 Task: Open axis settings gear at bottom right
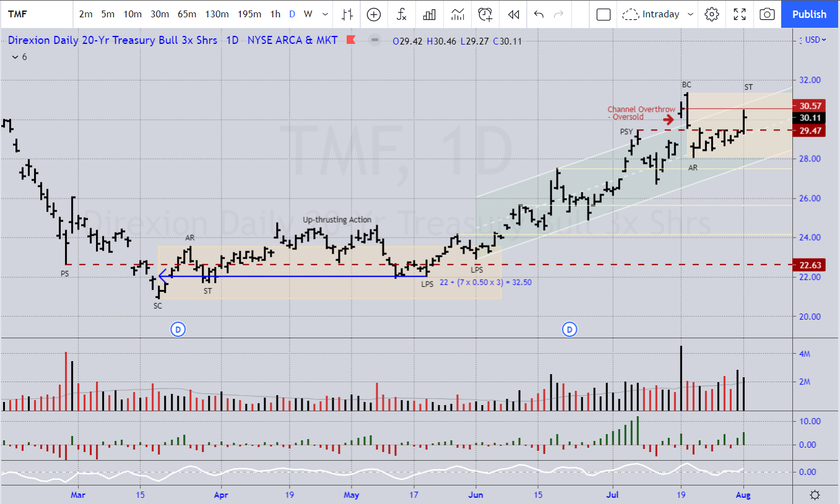pos(815,495)
